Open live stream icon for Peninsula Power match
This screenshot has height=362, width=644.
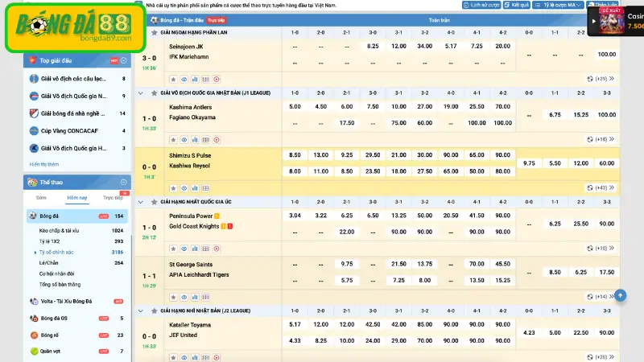point(217,249)
